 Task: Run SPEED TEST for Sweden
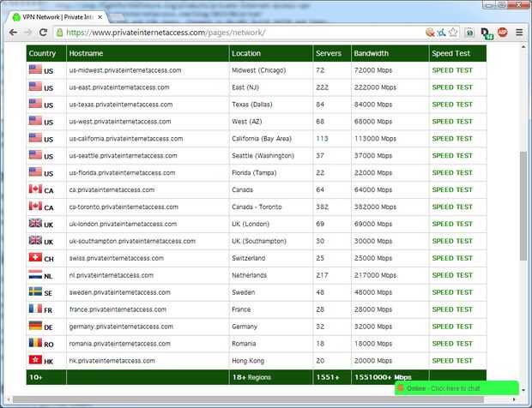[x=452, y=292]
